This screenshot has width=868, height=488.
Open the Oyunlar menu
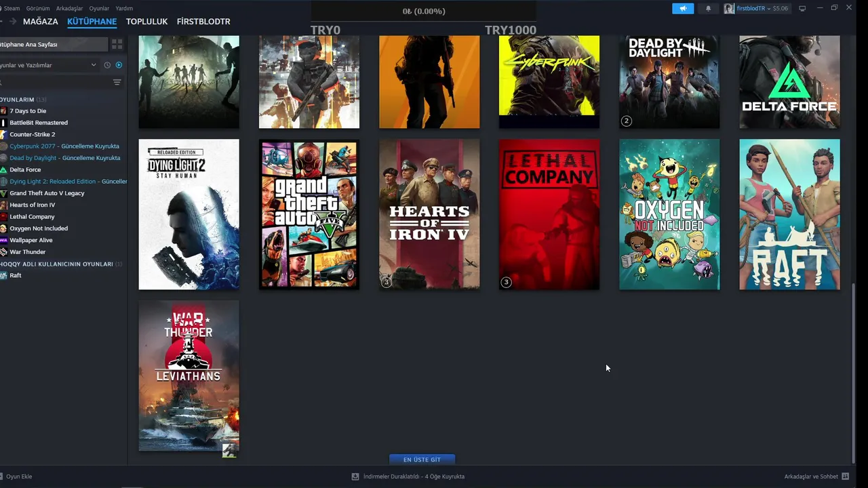click(99, 8)
